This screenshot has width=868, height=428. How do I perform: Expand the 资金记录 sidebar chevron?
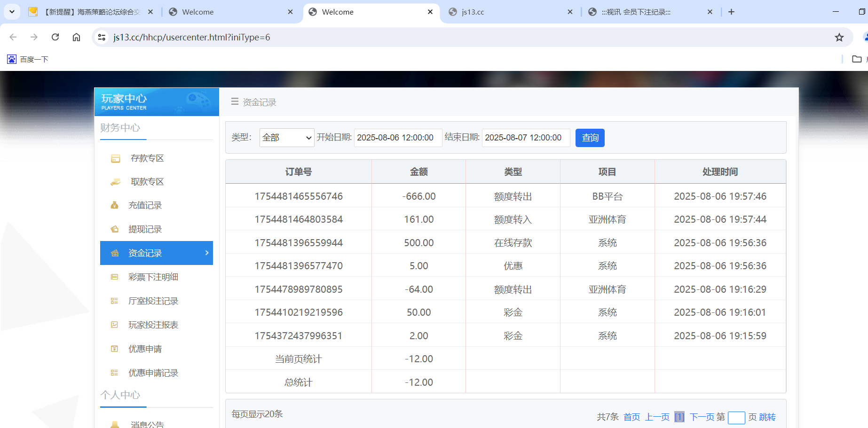pyautogui.click(x=206, y=253)
